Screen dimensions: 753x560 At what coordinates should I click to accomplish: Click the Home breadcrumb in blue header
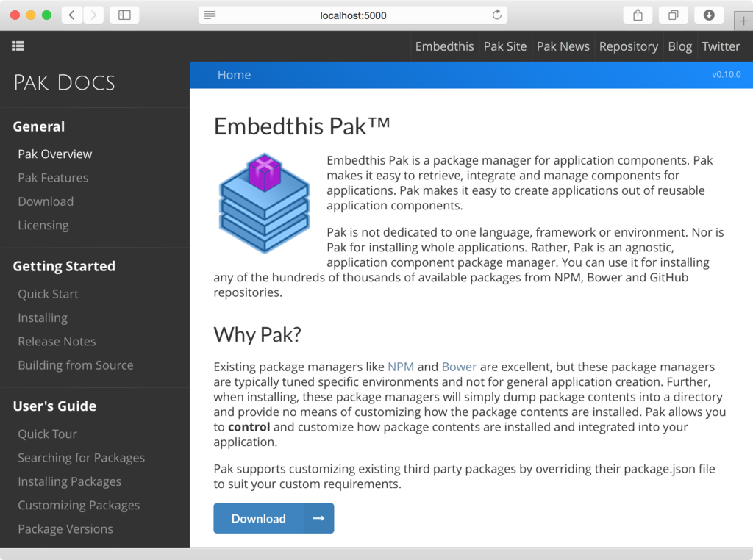point(234,74)
